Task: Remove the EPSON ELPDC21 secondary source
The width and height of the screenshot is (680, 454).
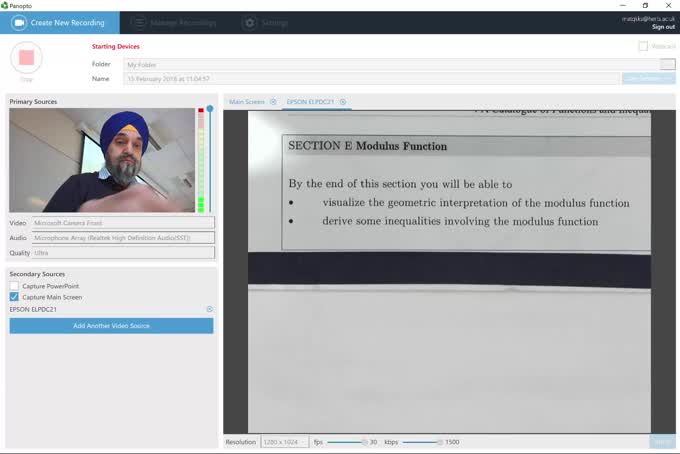Action: [x=210, y=310]
